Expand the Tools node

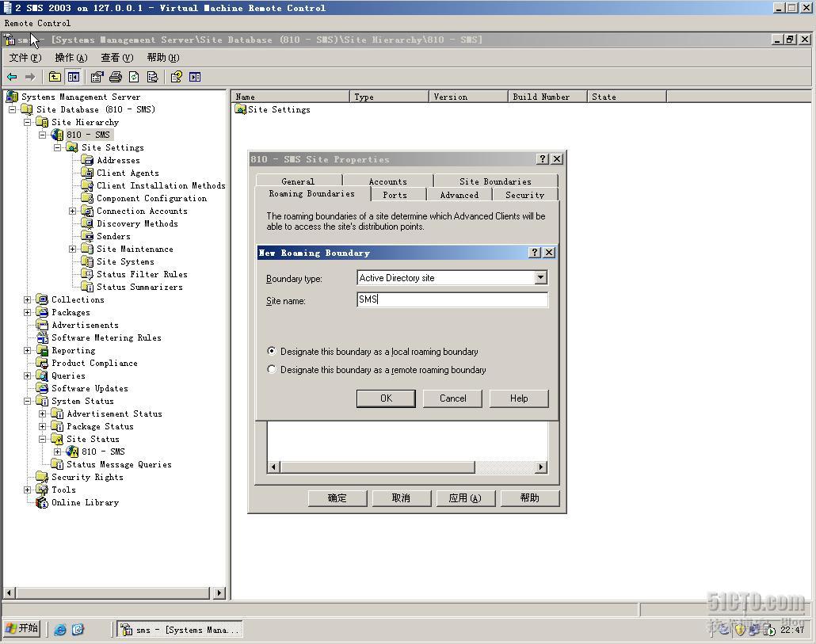[28, 490]
